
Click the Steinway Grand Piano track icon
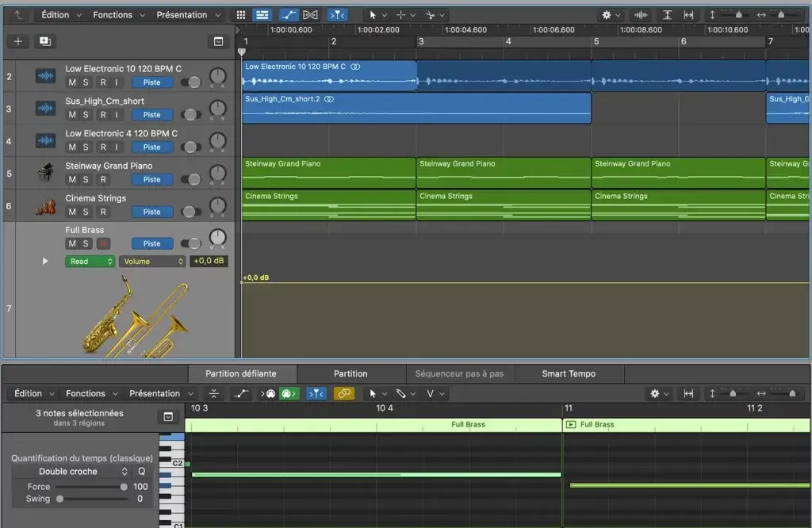coord(45,173)
